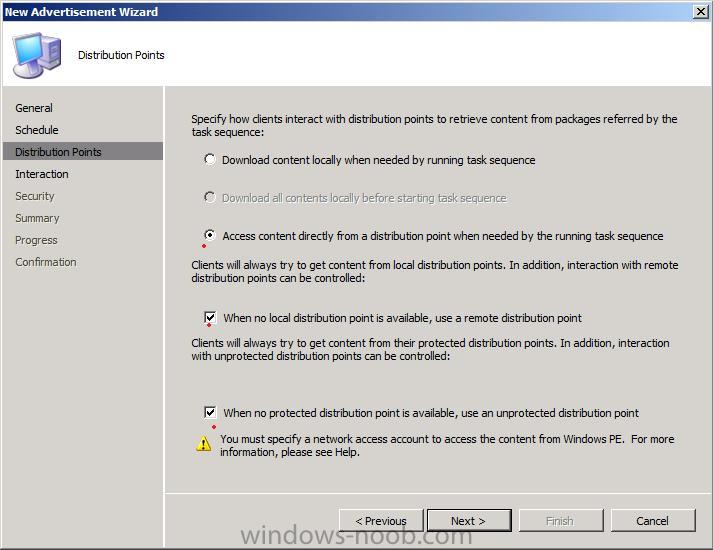Cancel the advertisement wizard
This screenshot has width=713, height=550.
point(653,520)
